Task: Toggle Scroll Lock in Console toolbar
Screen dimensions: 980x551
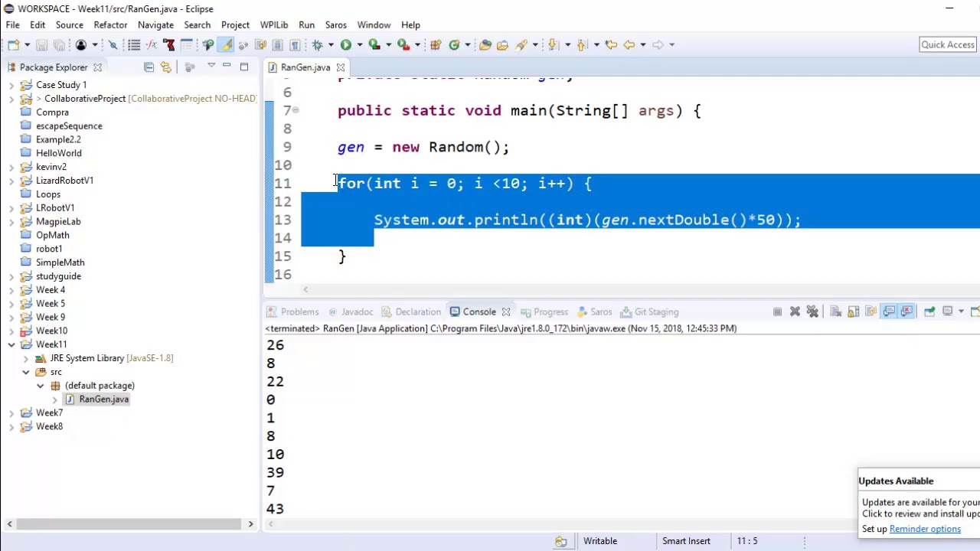Action: pyautogui.click(x=853, y=311)
